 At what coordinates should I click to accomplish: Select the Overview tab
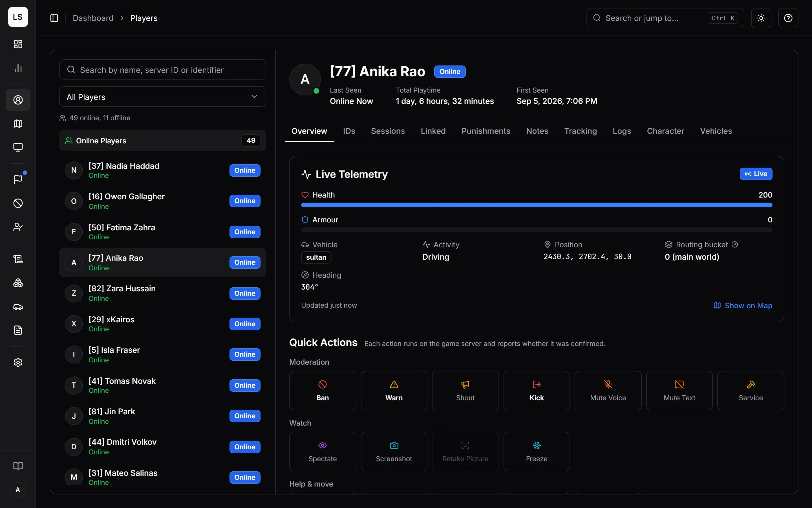[309, 131]
